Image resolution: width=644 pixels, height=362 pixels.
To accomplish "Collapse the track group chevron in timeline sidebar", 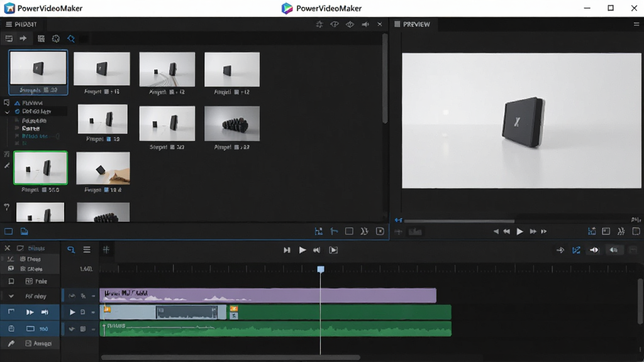I will (x=11, y=296).
